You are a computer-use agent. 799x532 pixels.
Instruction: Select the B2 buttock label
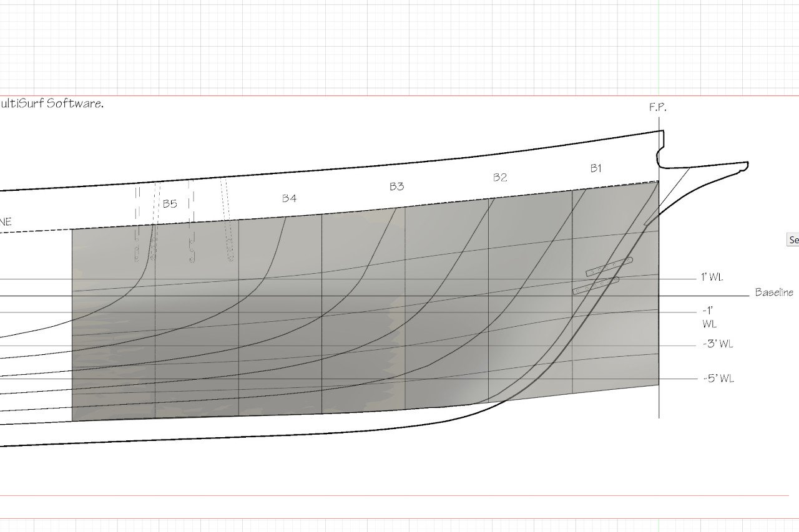click(x=500, y=178)
